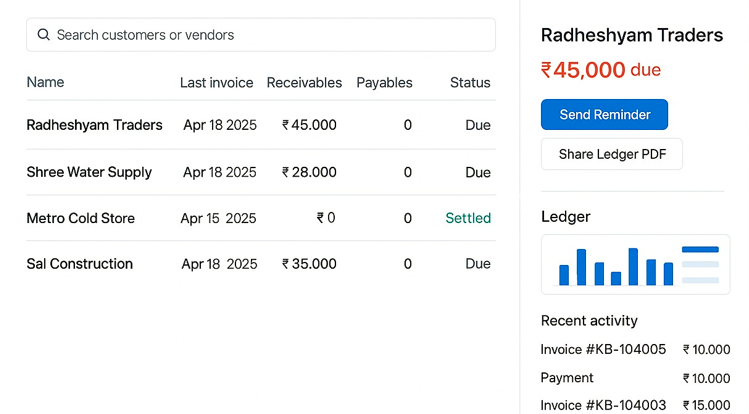Image resolution: width=749 pixels, height=414 pixels.
Task: Share Ledger PDF button
Action: (612, 154)
